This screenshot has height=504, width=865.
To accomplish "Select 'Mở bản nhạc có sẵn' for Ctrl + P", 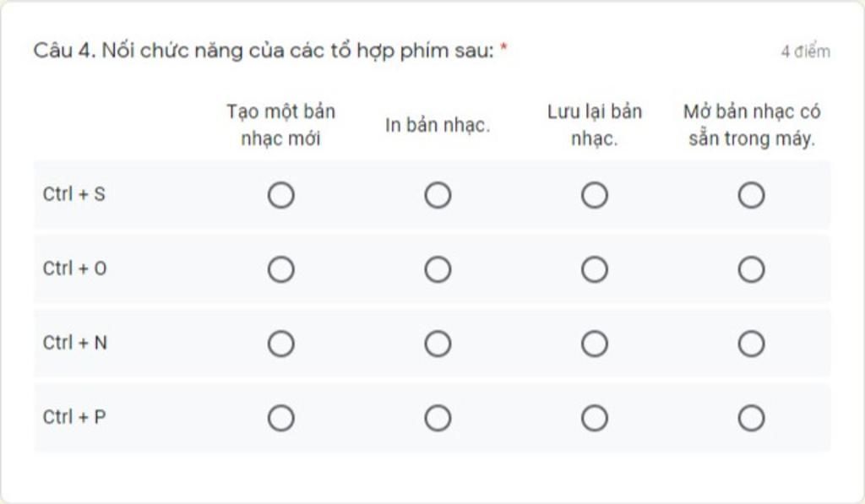I will coord(751,418).
